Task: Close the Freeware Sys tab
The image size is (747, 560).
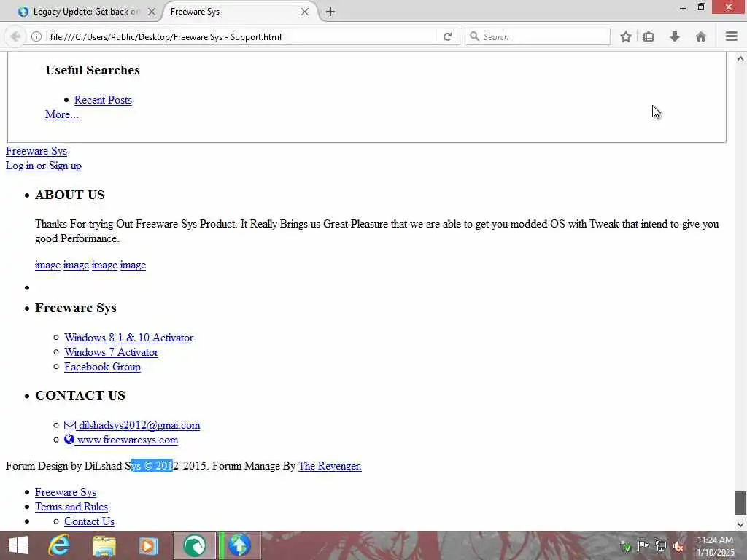Action: point(305,12)
